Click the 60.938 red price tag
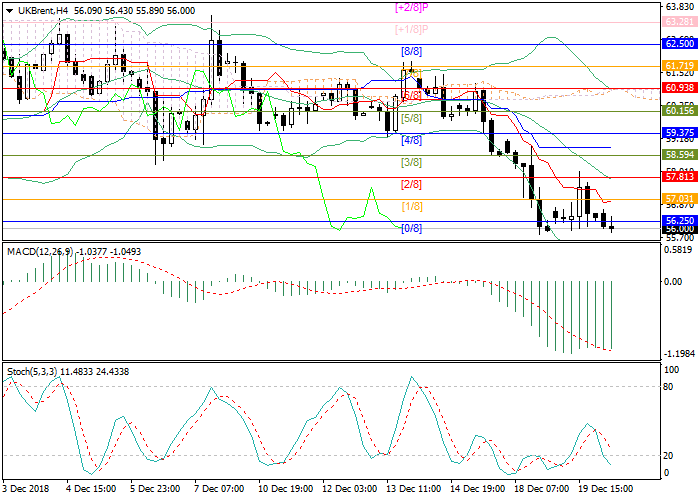The image size is (700, 500). pyautogui.click(x=679, y=88)
